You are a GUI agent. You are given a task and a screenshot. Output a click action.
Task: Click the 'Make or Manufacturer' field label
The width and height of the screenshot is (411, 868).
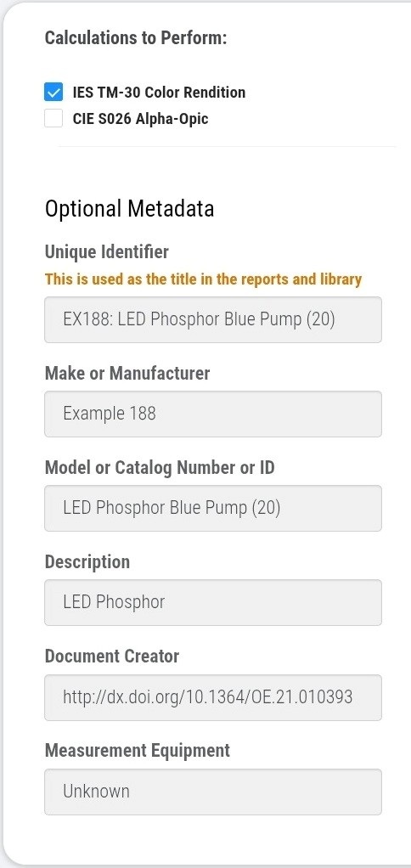pos(127,373)
